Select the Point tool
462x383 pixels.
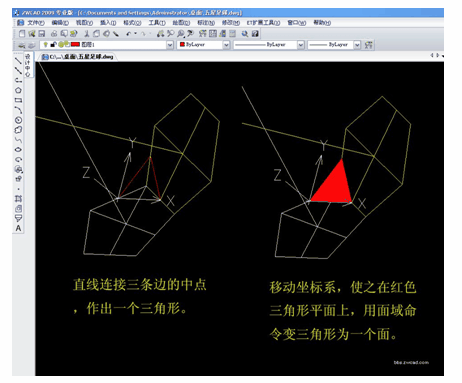point(18,189)
